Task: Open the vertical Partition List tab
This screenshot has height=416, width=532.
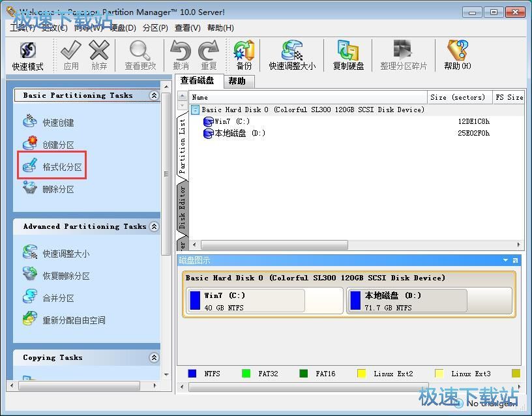Action: click(x=183, y=146)
